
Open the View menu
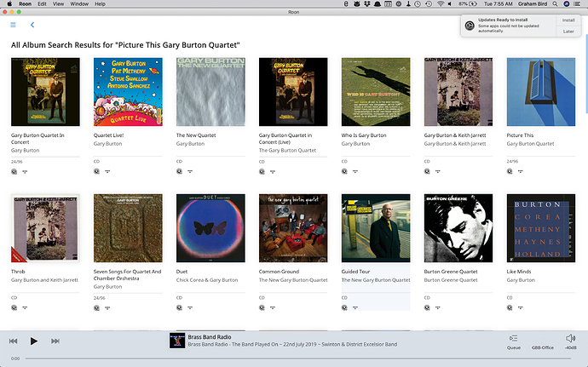(58, 3)
